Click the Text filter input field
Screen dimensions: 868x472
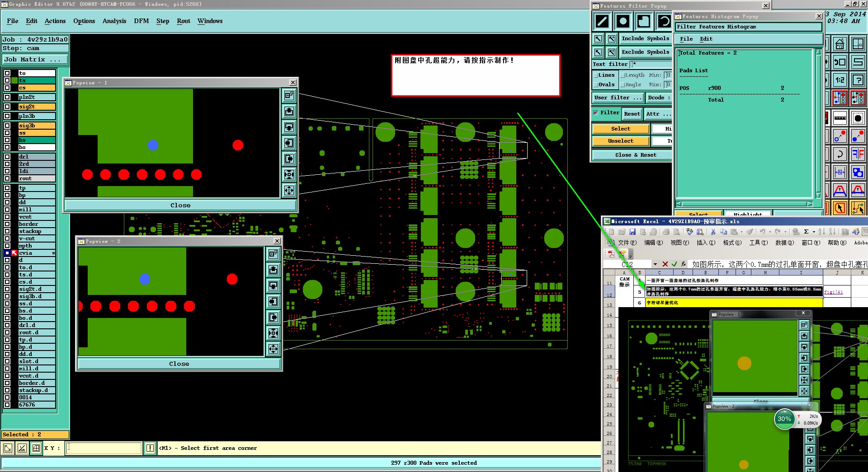tap(651, 65)
